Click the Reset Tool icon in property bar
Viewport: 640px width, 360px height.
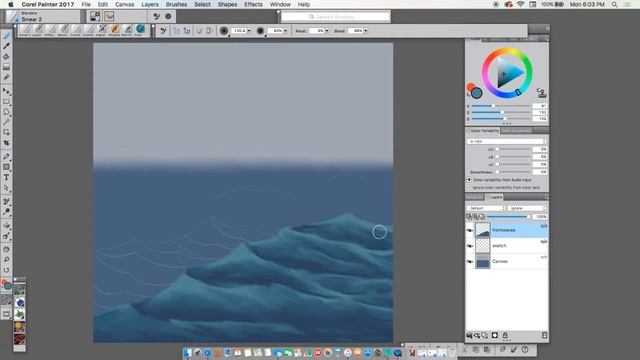pyautogui.click(x=163, y=31)
